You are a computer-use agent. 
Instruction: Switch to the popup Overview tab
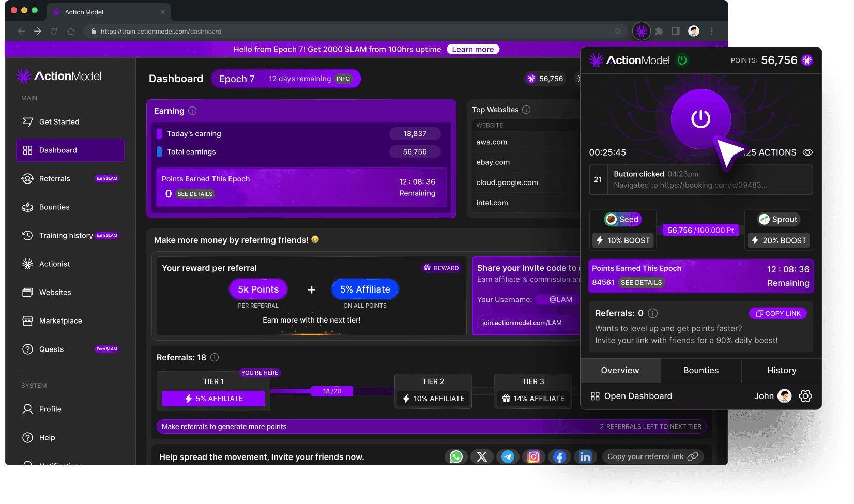click(x=620, y=370)
